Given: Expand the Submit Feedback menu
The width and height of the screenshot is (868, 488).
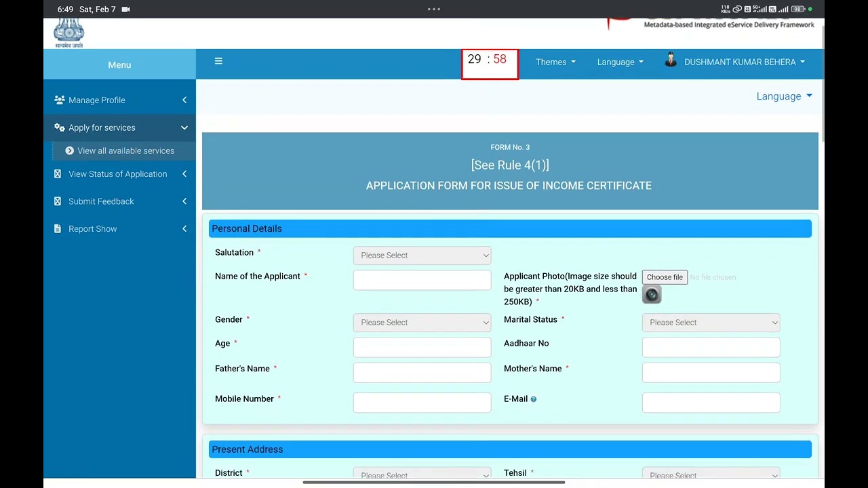Looking at the screenshot, I should (119, 201).
